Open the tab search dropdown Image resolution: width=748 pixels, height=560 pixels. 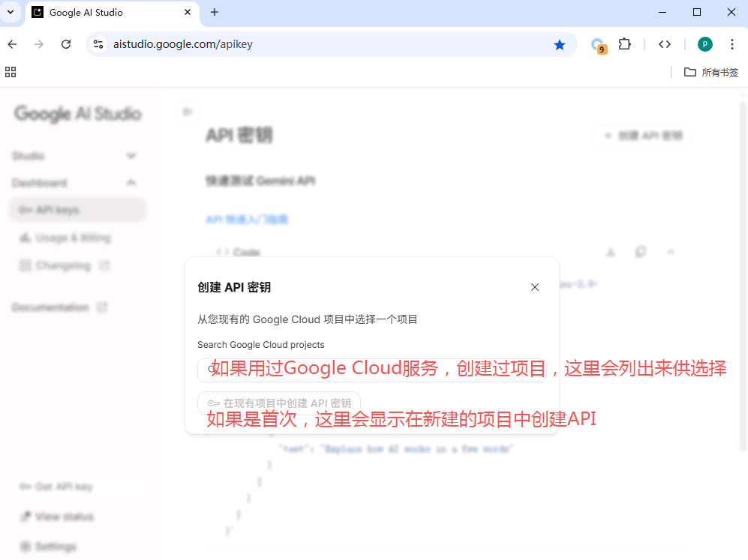[11, 13]
